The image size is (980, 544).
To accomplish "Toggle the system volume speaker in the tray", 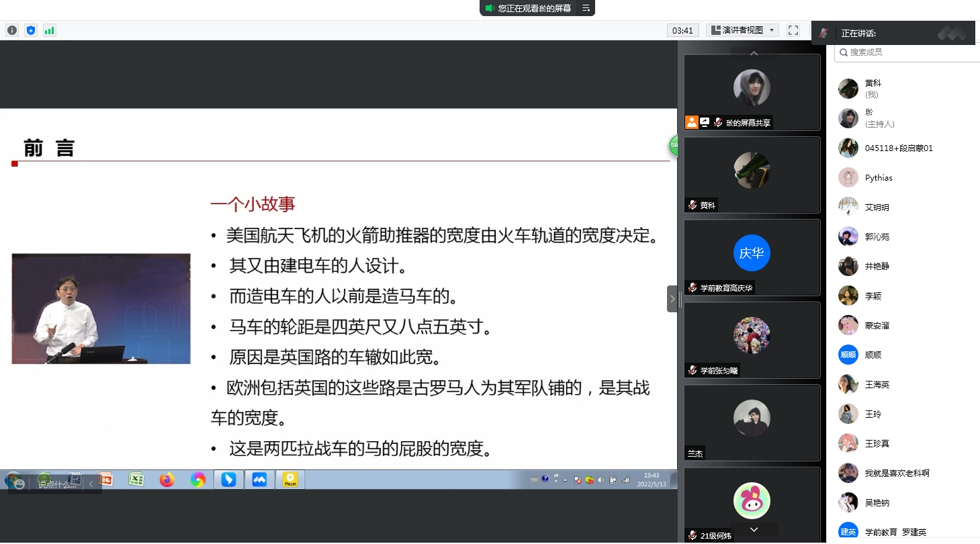I will pyautogui.click(x=601, y=480).
